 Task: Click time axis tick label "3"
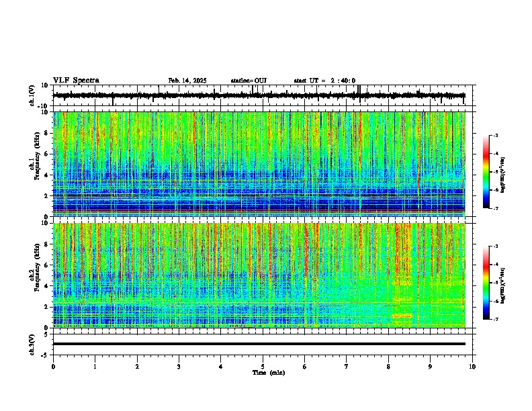click(179, 367)
